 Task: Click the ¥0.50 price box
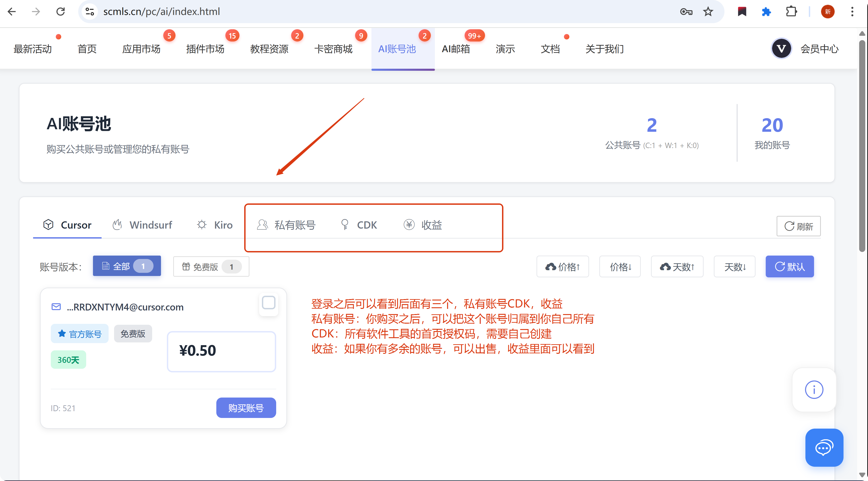coord(221,351)
